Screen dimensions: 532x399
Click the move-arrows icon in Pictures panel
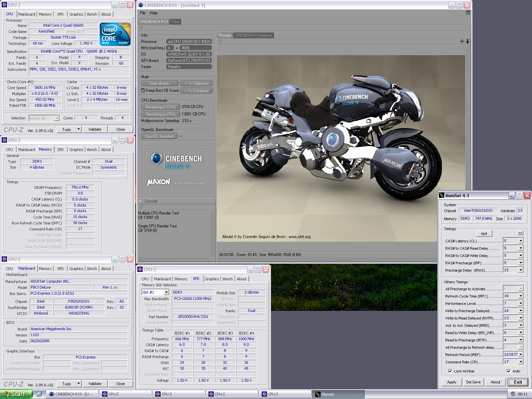tap(462, 42)
